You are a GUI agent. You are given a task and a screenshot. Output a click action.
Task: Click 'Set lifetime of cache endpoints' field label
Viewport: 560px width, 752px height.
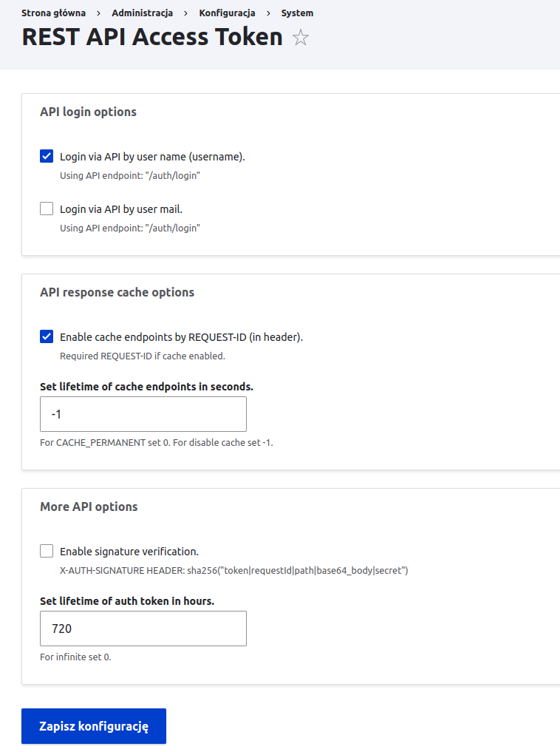146,387
